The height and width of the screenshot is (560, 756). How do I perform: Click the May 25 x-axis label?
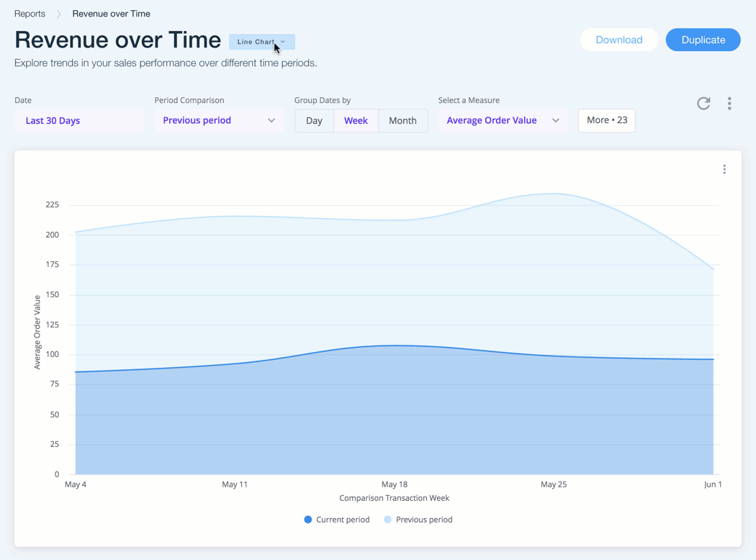(x=554, y=484)
